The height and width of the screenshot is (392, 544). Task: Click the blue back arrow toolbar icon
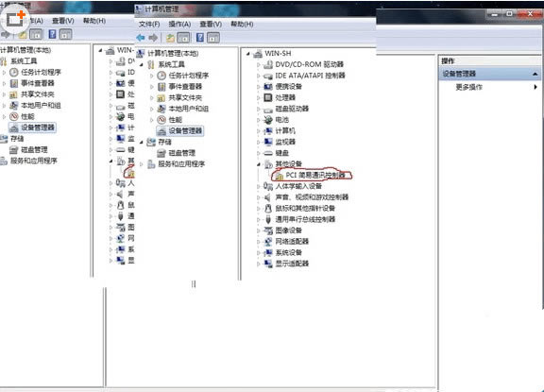141,38
